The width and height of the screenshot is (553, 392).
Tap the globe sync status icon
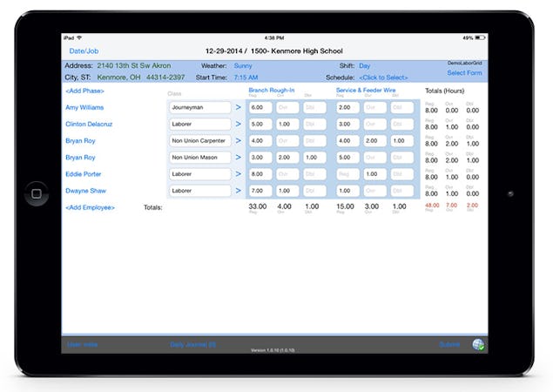coord(478,344)
